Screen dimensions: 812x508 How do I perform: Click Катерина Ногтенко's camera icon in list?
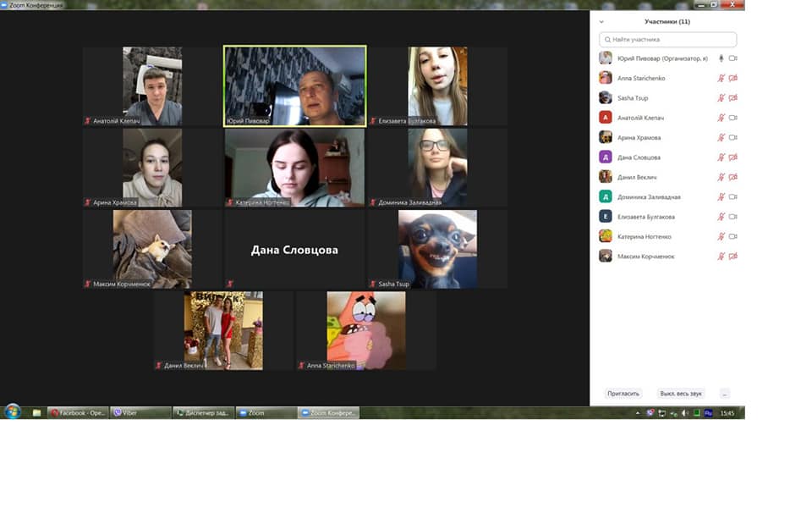tap(733, 236)
